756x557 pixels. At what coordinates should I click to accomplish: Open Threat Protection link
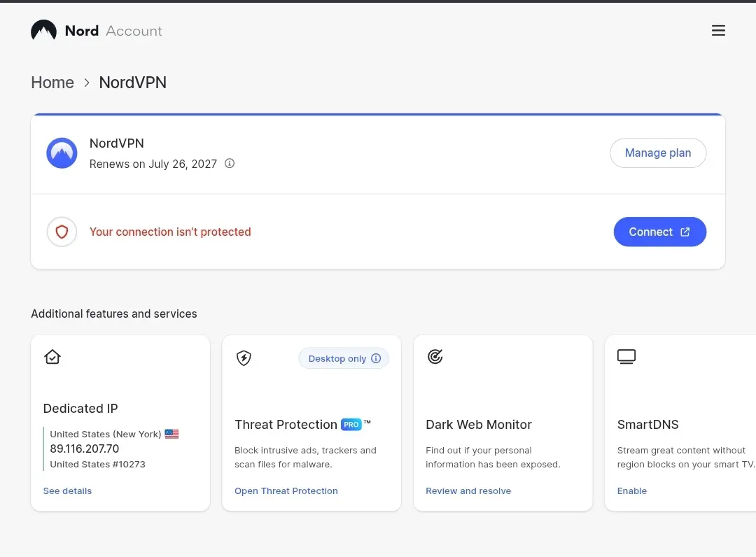pos(286,491)
